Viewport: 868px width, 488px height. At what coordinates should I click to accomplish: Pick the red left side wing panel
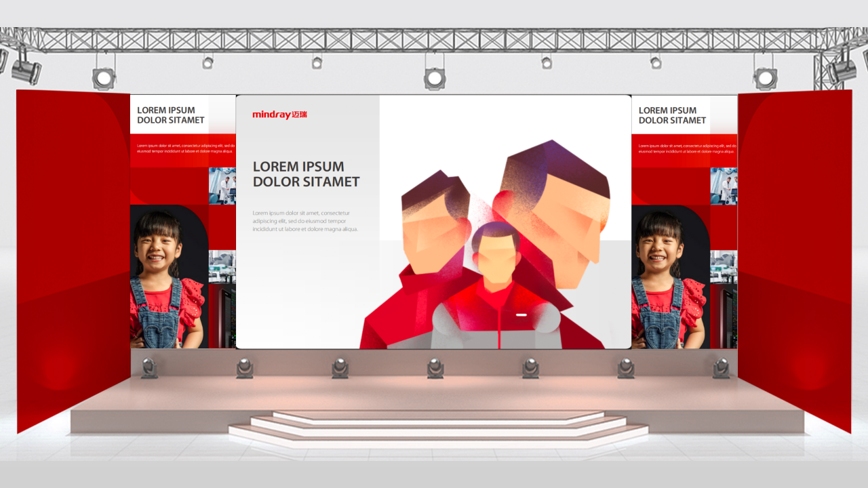(73, 258)
